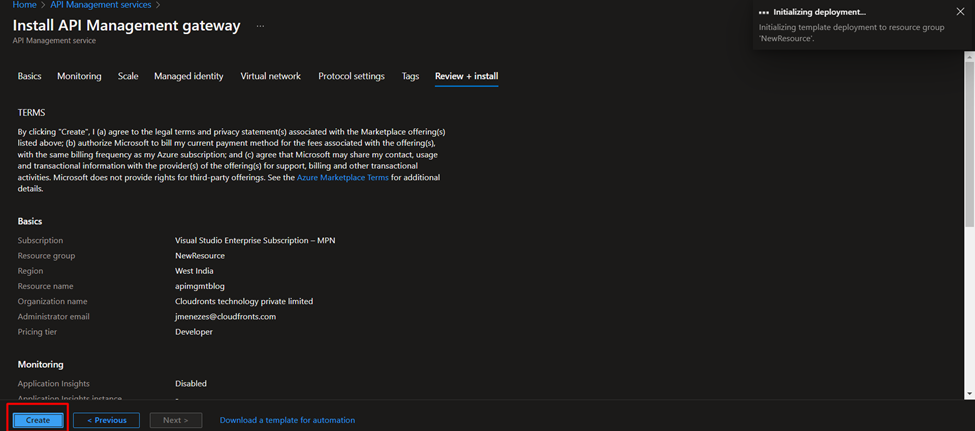Open the Tags tab
Viewport: 975px width, 431px height.
pos(410,76)
